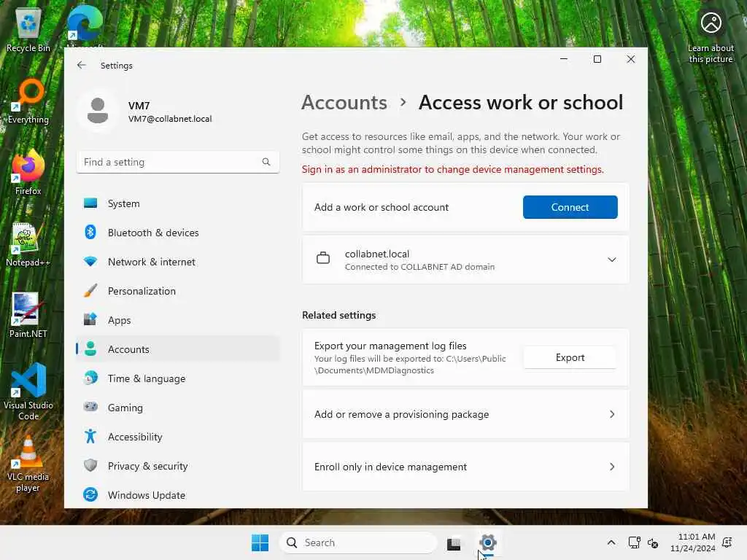The image size is (747, 560).
Task: Open Network & internet category
Action: coord(178,262)
